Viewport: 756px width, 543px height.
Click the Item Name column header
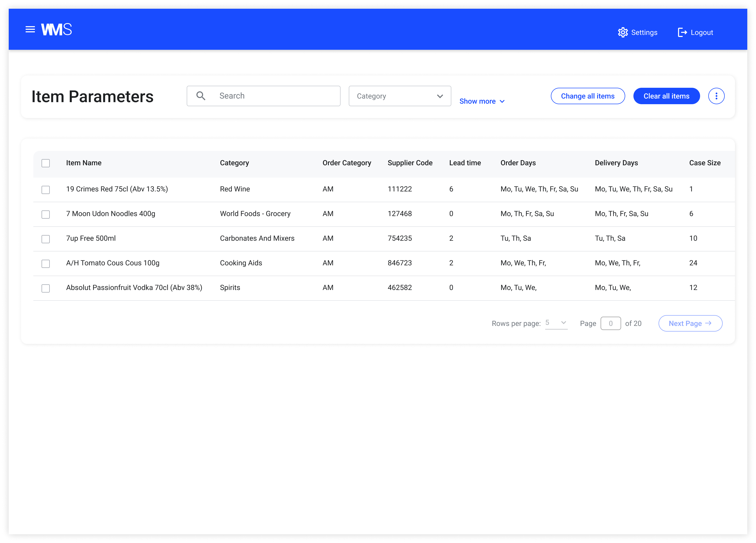[84, 163]
